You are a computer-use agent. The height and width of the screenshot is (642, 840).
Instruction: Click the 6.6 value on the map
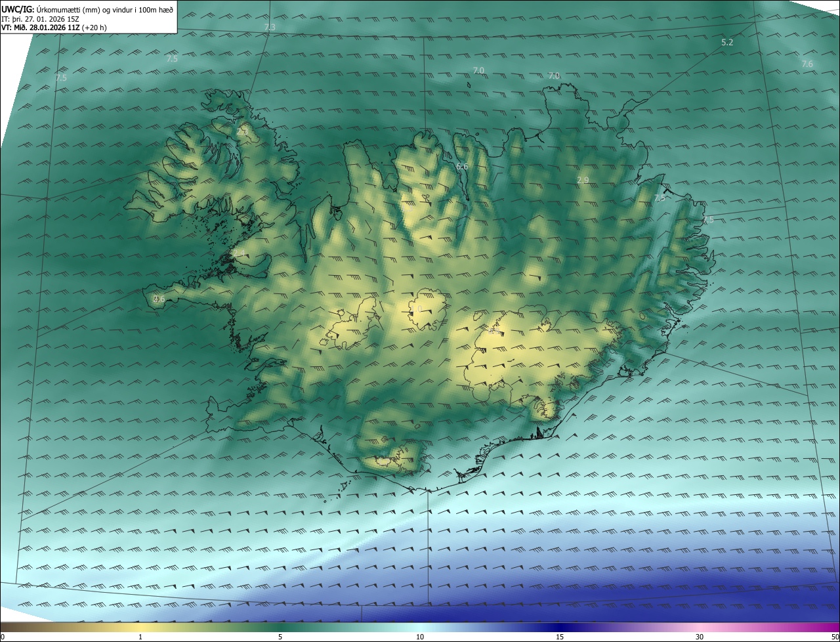[x=462, y=166]
